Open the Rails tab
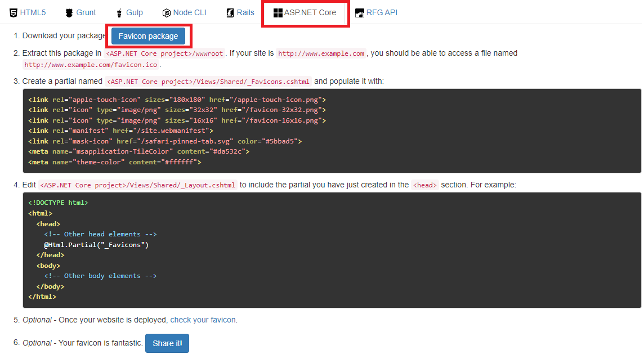 [x=241, y=13]
